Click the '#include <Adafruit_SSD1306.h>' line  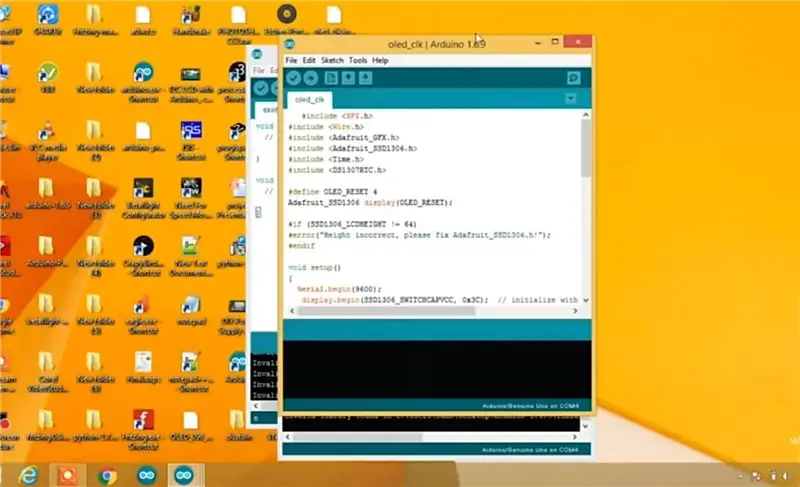click(x=353, y=148)
